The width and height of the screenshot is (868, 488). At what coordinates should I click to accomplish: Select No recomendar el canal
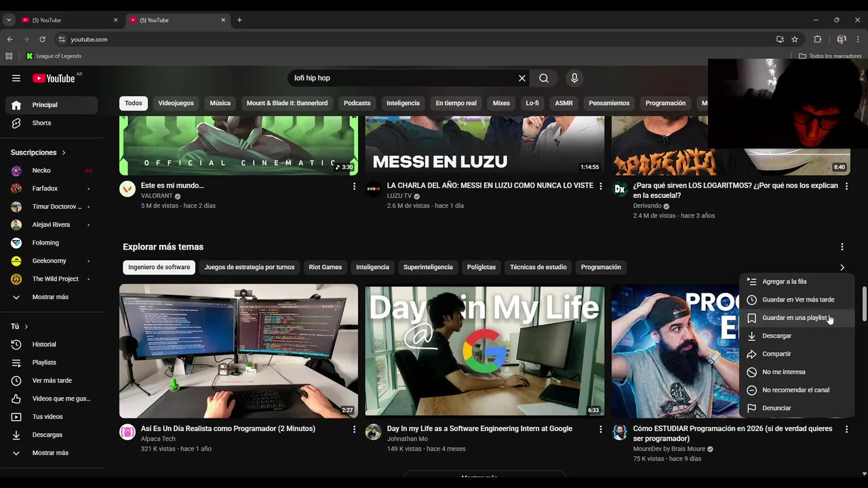click(x=796, y=390)
